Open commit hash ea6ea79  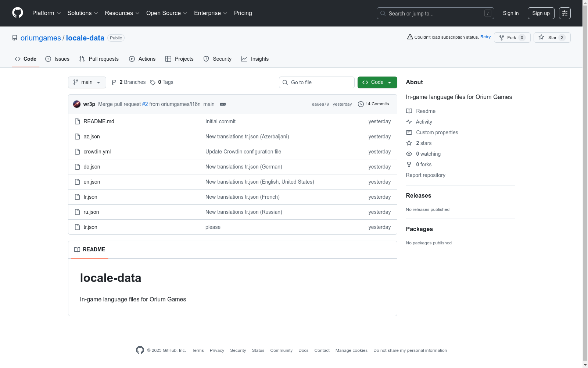320,104
